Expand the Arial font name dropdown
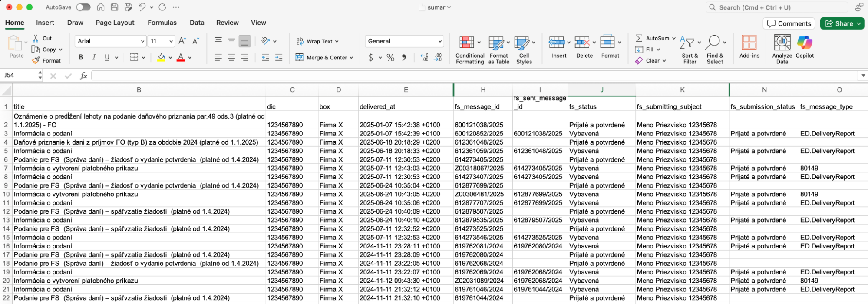This screenshot has height=304, width=868. [x=142, y=41]
